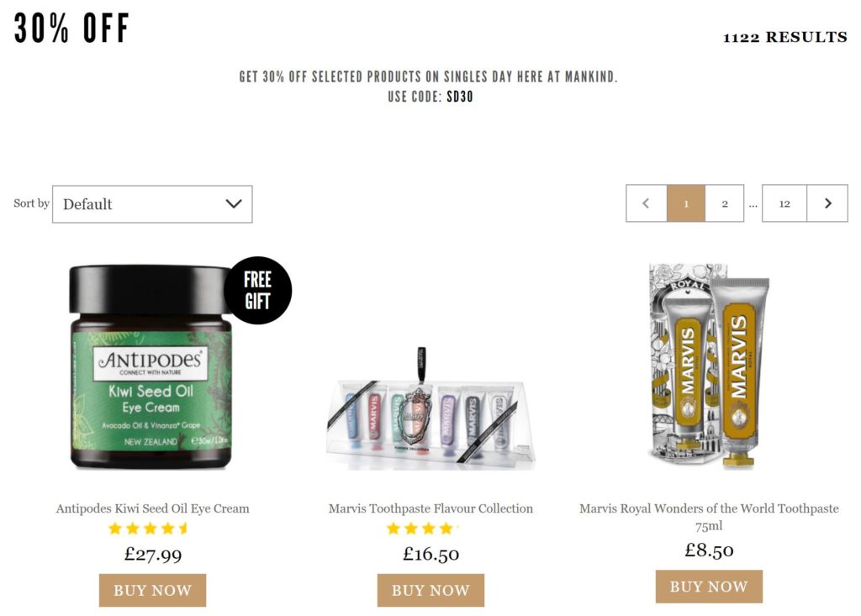The width and height of the screenshot is (861, 616).
Task: Open the Sort by Default dropdown
Action: 152,204
